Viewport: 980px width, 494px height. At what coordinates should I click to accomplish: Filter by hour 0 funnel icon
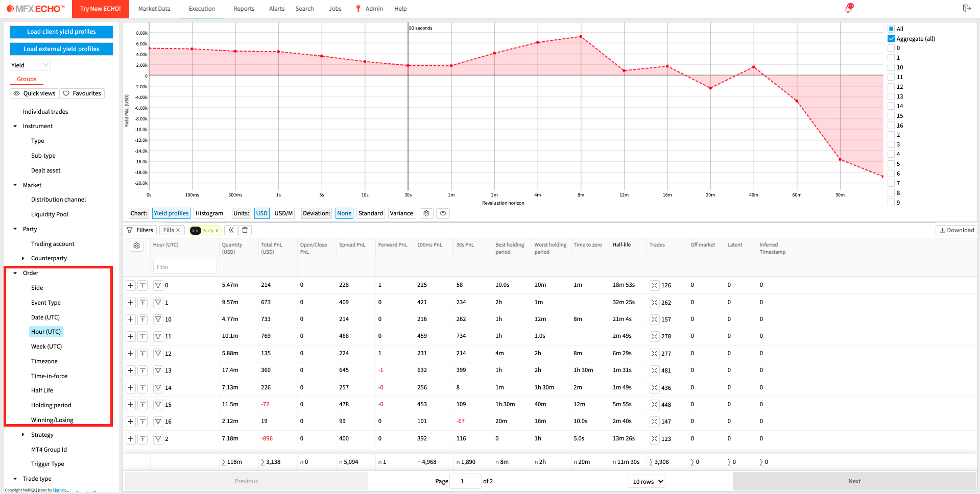point(158,285)
